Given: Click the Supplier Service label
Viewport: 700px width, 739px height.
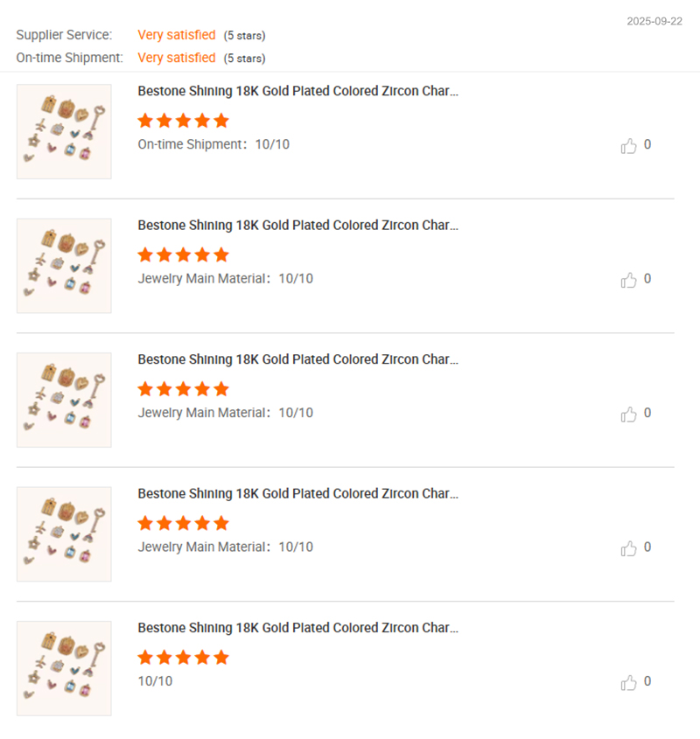Looking at the screenshot, I should click(x=64, y=35).
